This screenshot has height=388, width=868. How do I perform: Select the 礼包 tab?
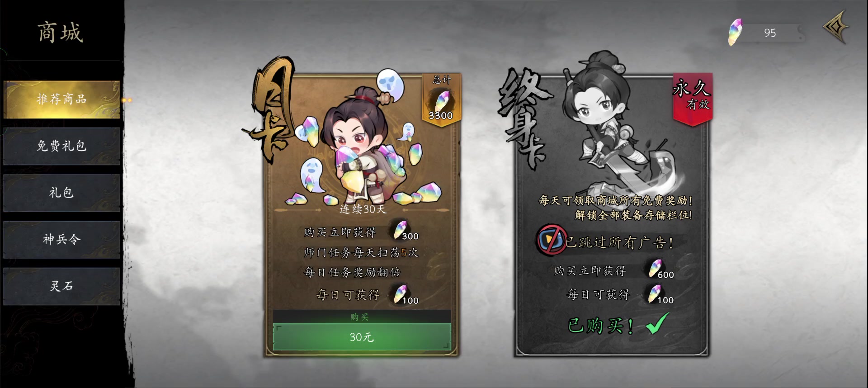[x=61, y=193]
